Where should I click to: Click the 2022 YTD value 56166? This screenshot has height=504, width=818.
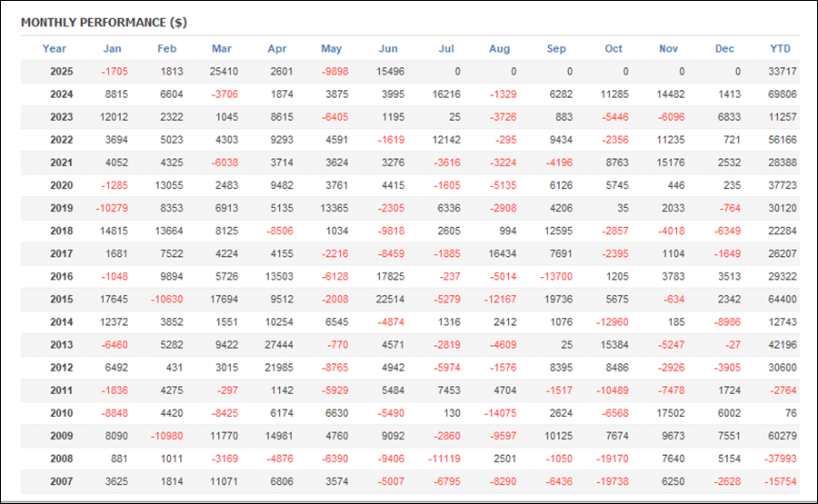pyautogui.click(x=783, y=140)
